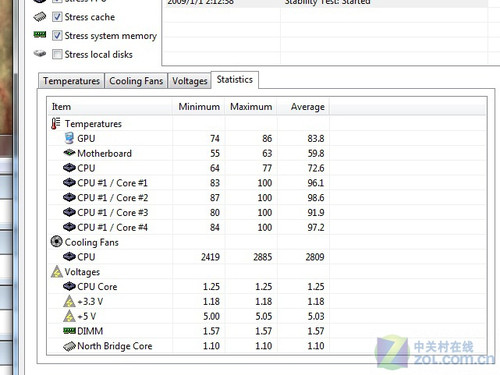Viewport: 500px width, 375px height.
Task: Click the chip icon of CPU #1 / Core #3
Action: 69,212
